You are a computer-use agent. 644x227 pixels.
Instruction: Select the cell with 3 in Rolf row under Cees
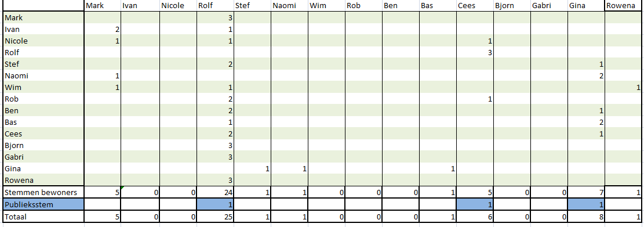pos(475,53)
